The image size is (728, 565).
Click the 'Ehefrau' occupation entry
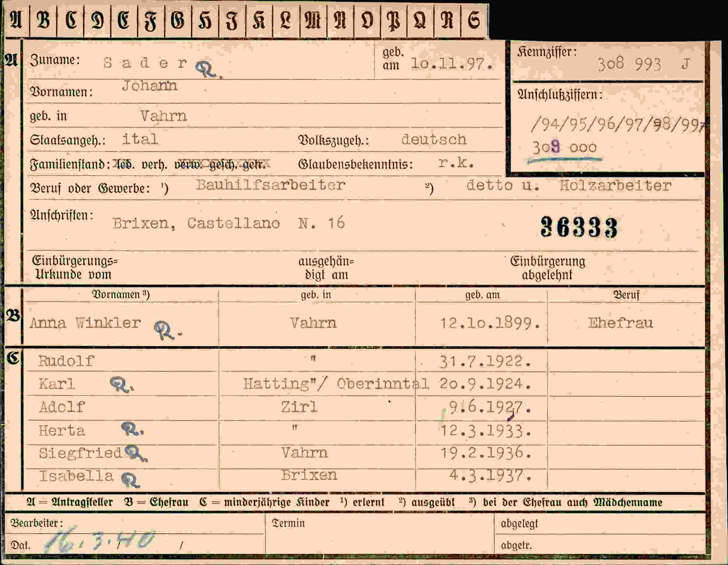coord(620,323)
